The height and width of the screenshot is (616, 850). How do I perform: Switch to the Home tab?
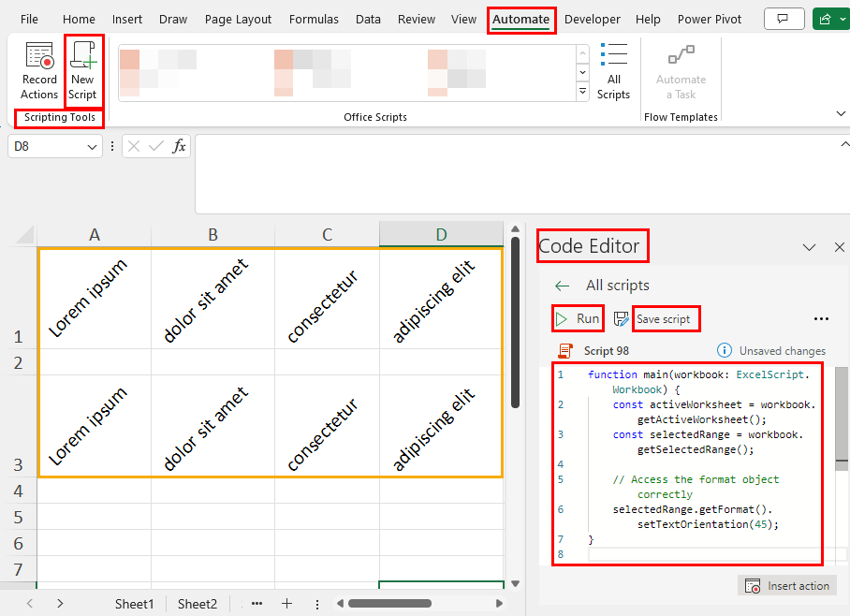(79, 20)
